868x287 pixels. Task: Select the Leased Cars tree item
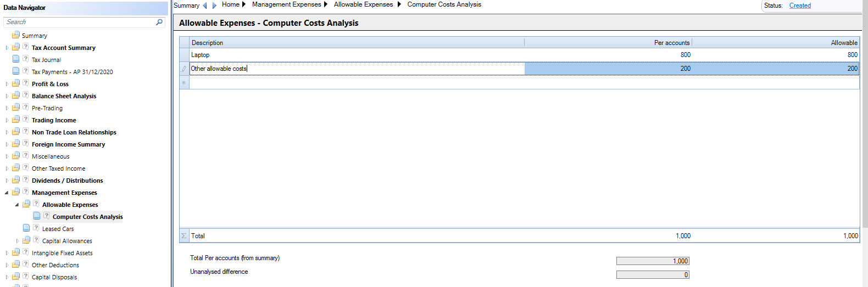[x=58, y=229]
